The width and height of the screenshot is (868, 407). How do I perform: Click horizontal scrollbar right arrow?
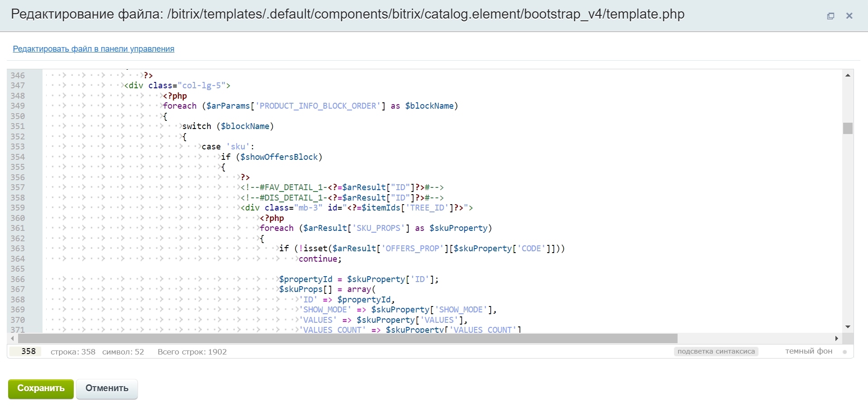[x=836, y=338]
